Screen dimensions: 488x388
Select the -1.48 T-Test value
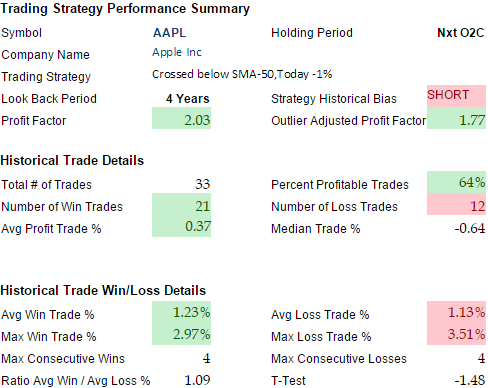470,380
